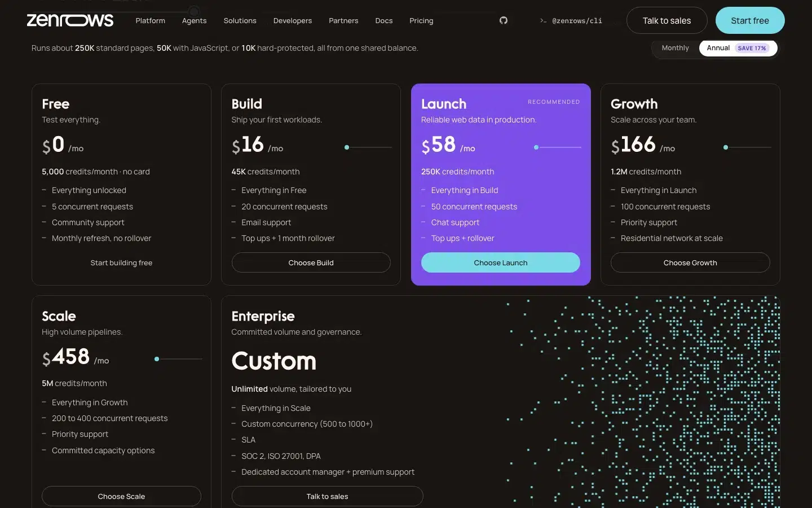Click 'Top ups + 1 month rollover'

(x=288, y=238)
